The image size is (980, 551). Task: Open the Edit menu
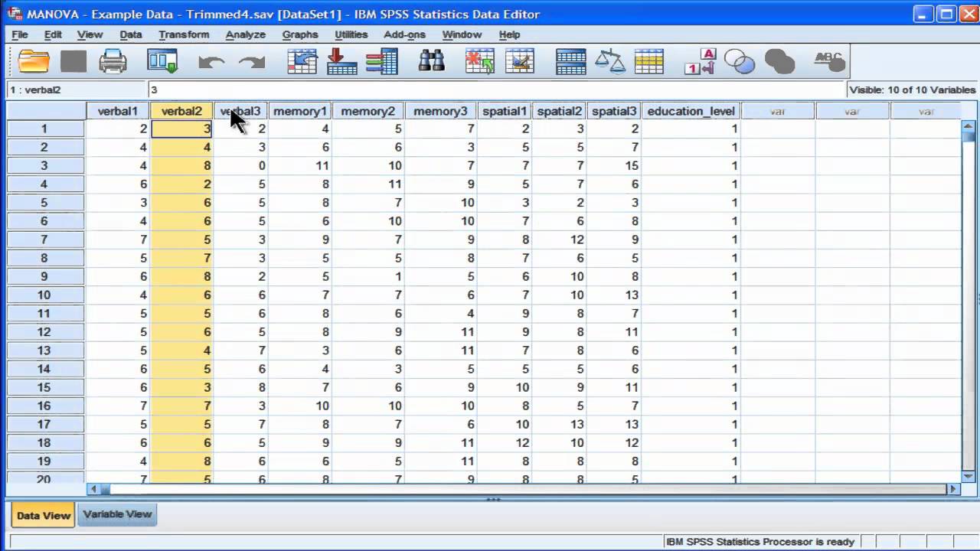click(53, 34)
